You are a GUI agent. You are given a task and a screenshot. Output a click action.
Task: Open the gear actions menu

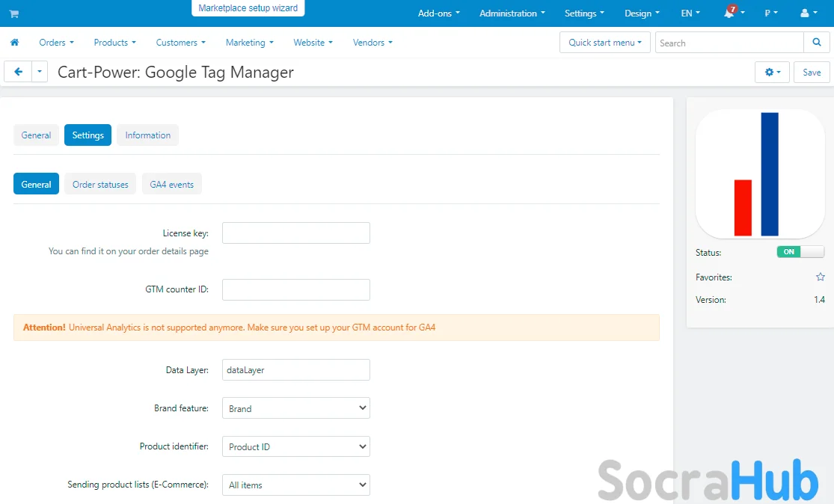click(x=772, y=72)
